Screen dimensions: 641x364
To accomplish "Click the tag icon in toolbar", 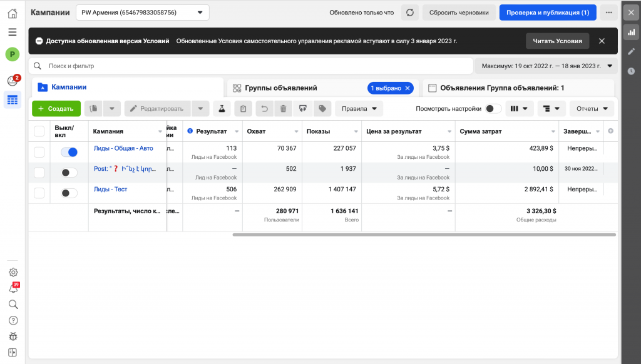I will [322, 109].
